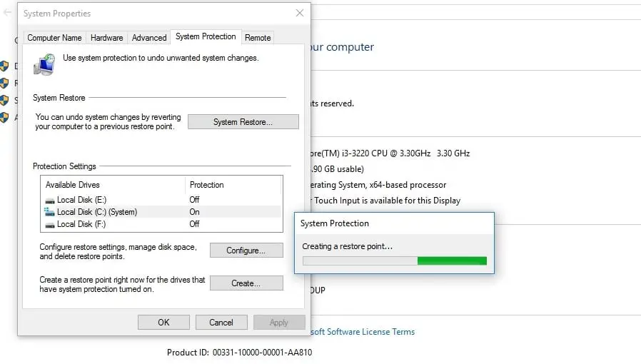Open the Software License Terms link
Image resolution: width=641 pixels, height=364 pixels.
tap(363, 332)
